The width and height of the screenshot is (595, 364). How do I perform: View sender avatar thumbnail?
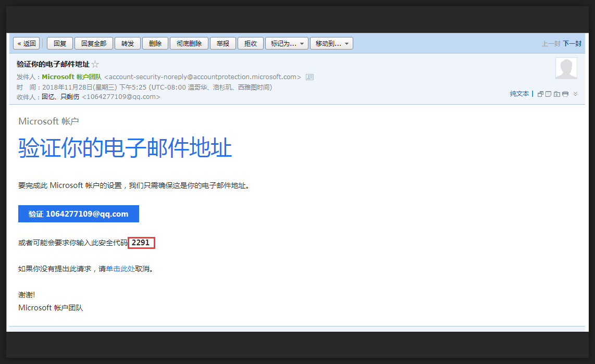pyautogui.click(x=566, y=68)
